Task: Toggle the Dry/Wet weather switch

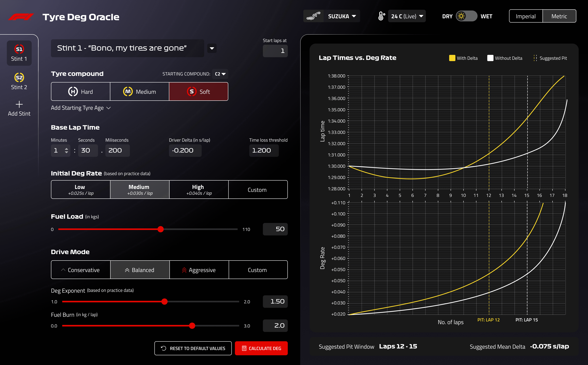Action: coord(466,16)
